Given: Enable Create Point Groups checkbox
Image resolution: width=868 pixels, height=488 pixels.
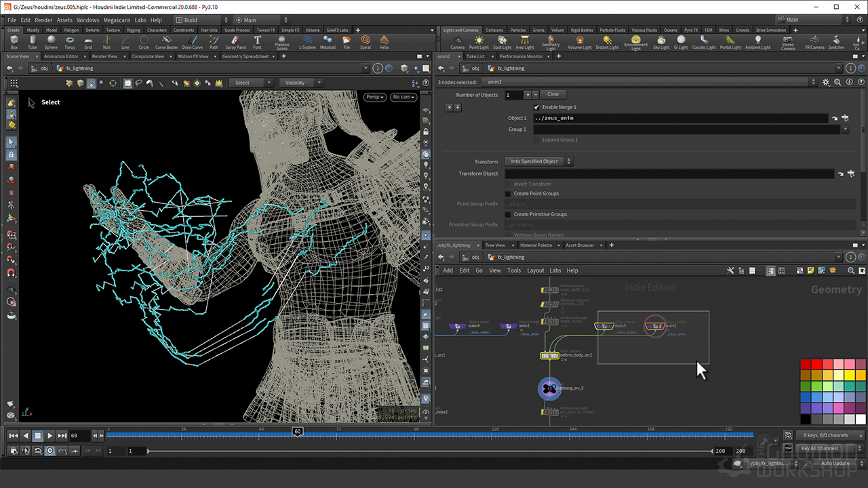Looking at the screenshot, I should pos(508,194).
